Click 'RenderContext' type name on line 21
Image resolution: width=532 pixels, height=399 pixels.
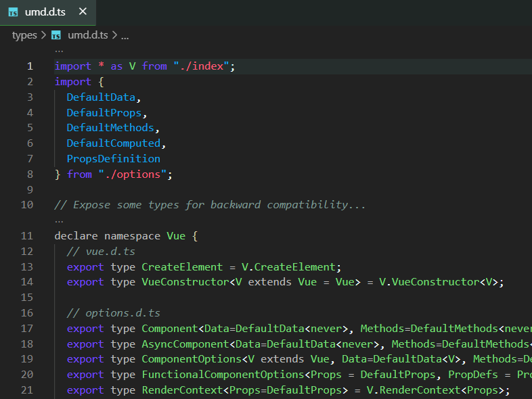[x=182, y=390]
